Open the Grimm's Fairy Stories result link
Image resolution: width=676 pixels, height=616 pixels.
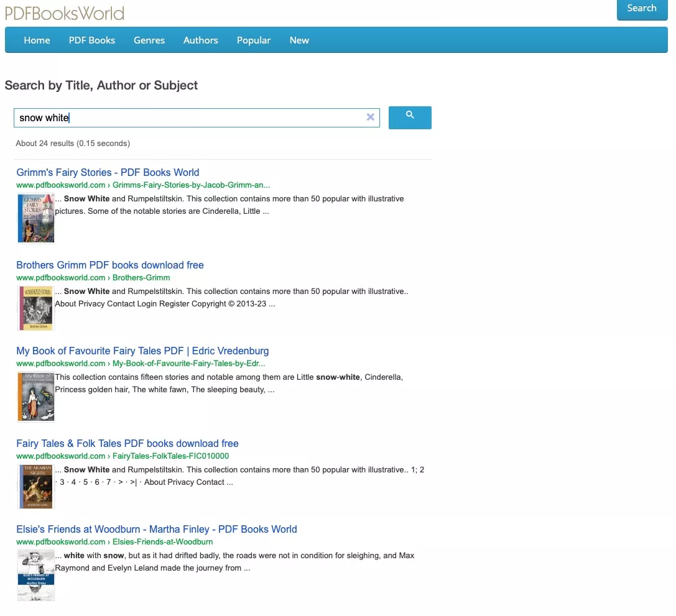pyautogui.click(x=107, y=172)
